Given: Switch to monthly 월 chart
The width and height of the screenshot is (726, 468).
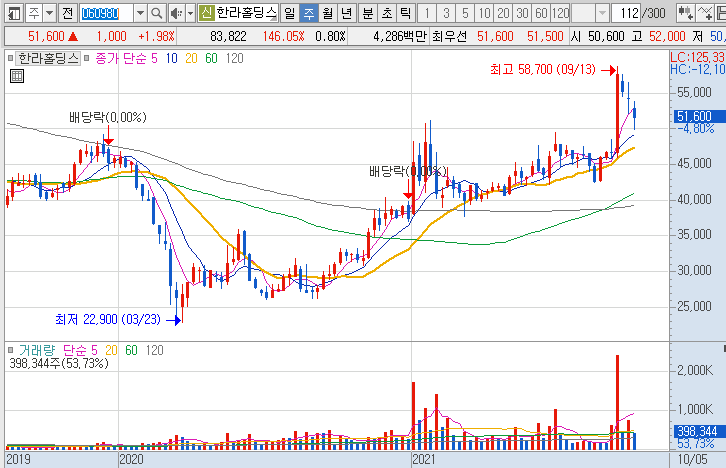Looking at the screenshot, I should tap(327, 13).
